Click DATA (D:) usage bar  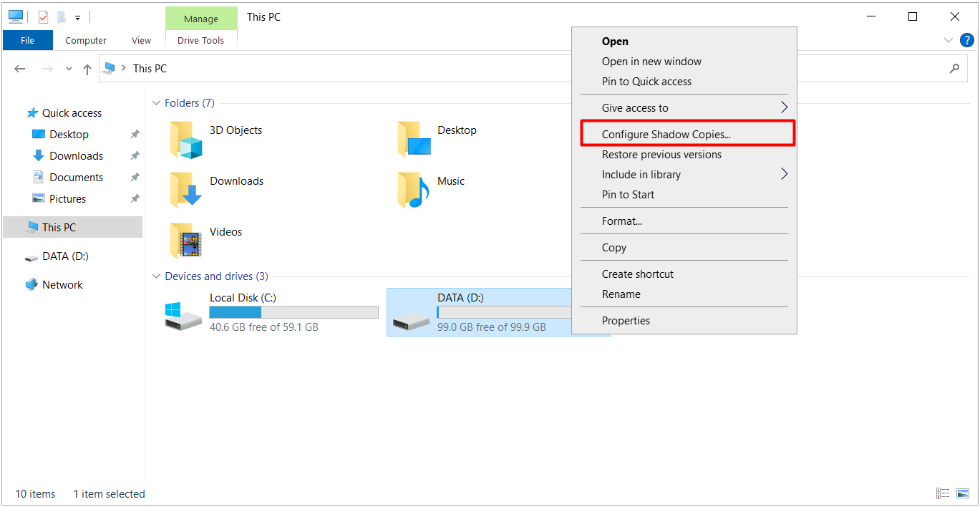(x=504, y=312)
